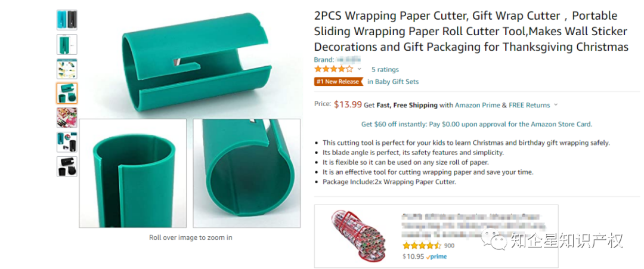This screenshot has width=644, height=269.
Task: Click the #1 New Release badge
Action: click(x=339, y=82)
